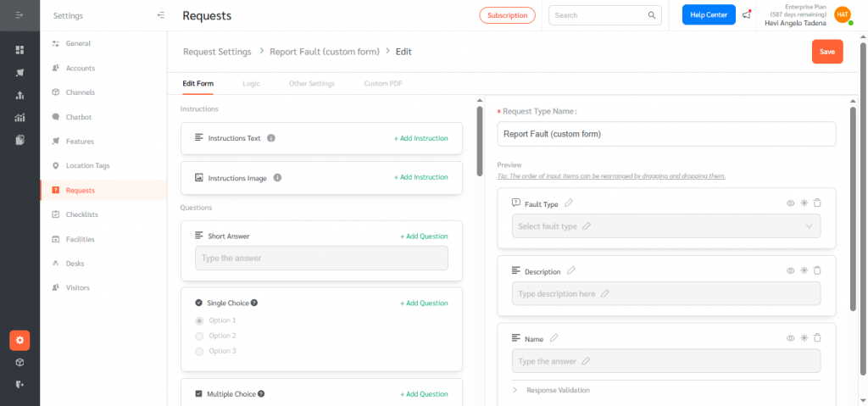Open the orange settings gear icon
This screenshot has height=406, width=868.
[19, 340]
